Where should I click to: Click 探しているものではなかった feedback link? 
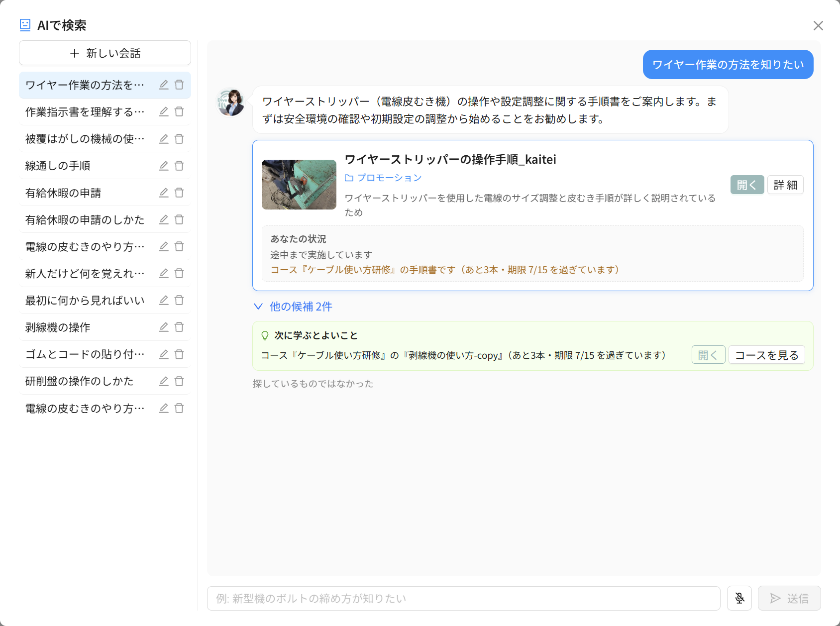pos(313,384)
